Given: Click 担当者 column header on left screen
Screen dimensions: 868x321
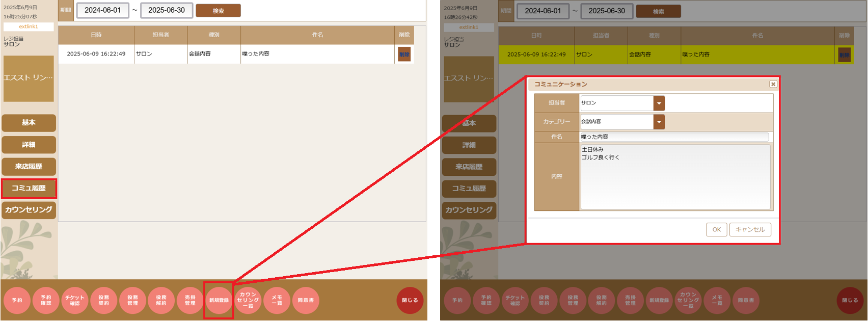Looking at the screenshot, I should 161,35.
